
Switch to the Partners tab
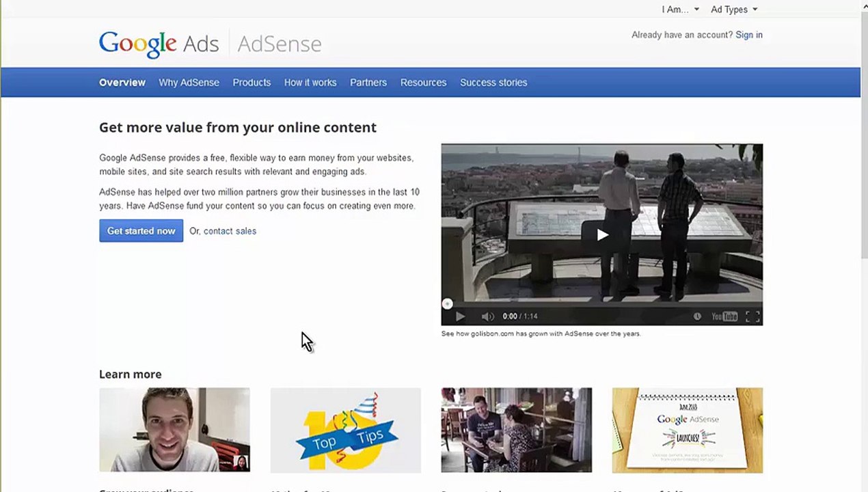(368, 83)
